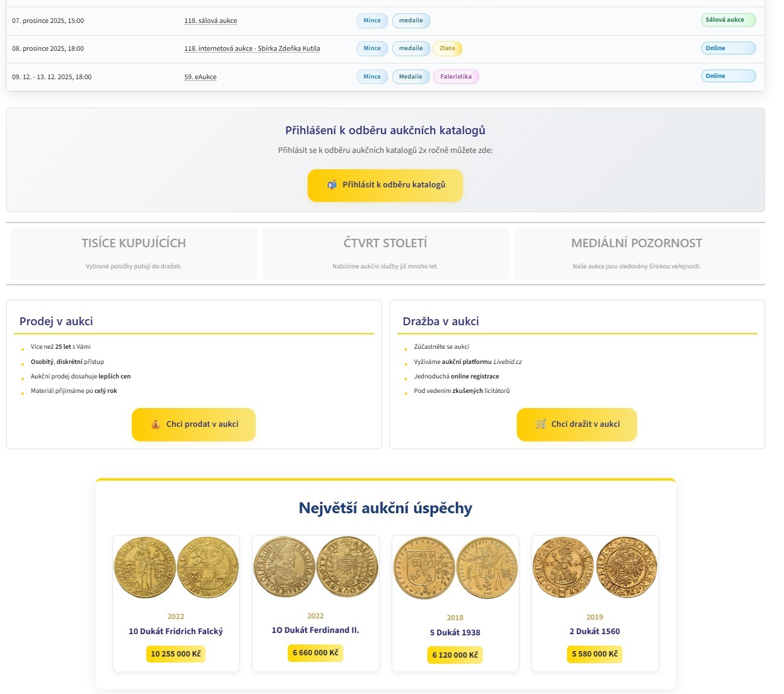
Task: Open 10 Dukát Ferdinand II. coin image
Action: tap(316, 567)
